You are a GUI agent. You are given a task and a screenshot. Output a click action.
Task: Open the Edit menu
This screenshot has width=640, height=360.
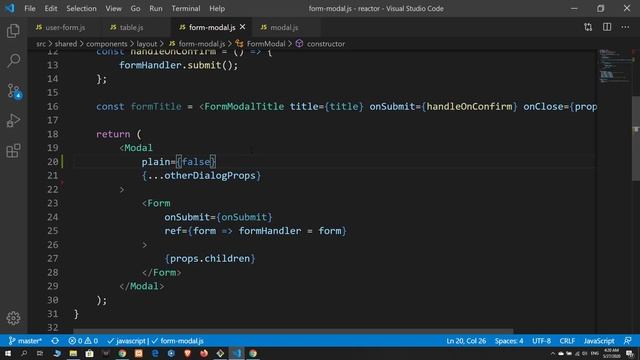point(51,8)
